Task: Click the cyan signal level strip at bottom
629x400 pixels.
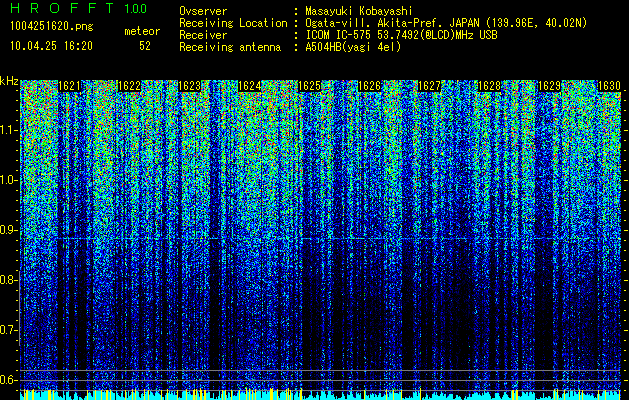Action: 321,395
